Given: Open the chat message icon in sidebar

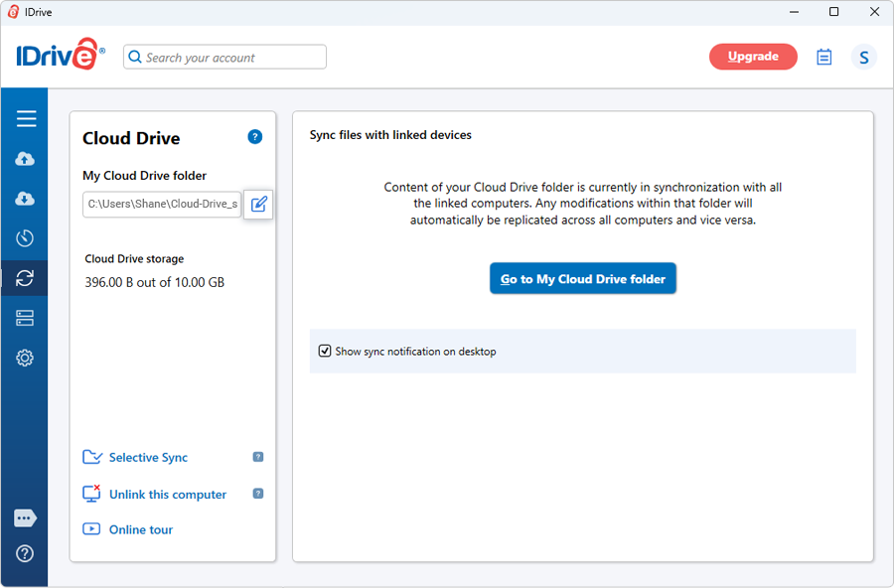Looking at the screenshot, I should pyautogui.click(x=25, y=517).
